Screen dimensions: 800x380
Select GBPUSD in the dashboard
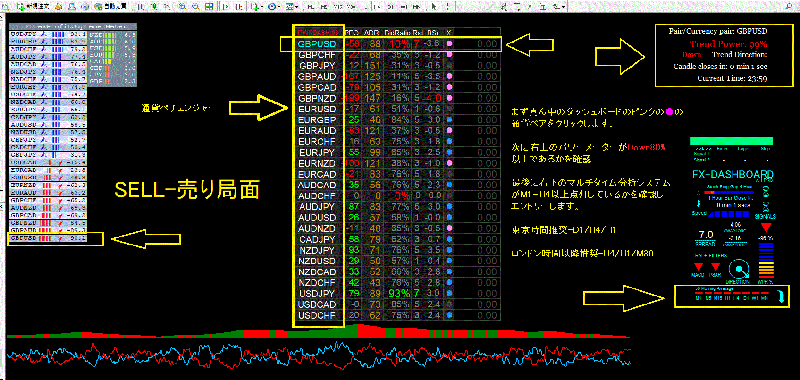pos(317,44)
